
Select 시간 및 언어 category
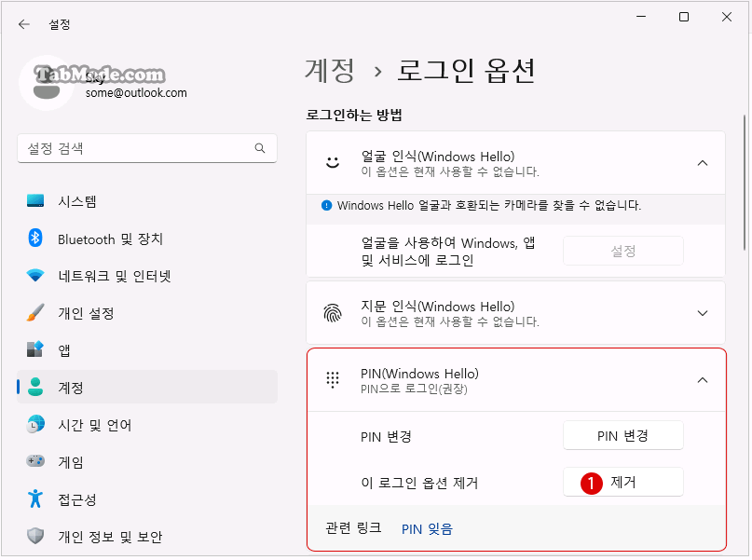[147, 424]
